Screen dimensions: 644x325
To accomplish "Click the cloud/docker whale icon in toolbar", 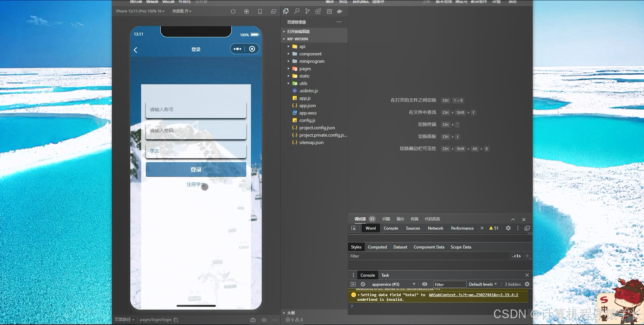I will (x=340, y=11).
